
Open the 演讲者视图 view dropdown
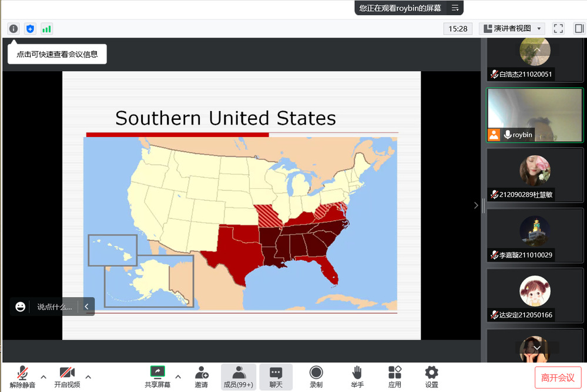(512, 28)
